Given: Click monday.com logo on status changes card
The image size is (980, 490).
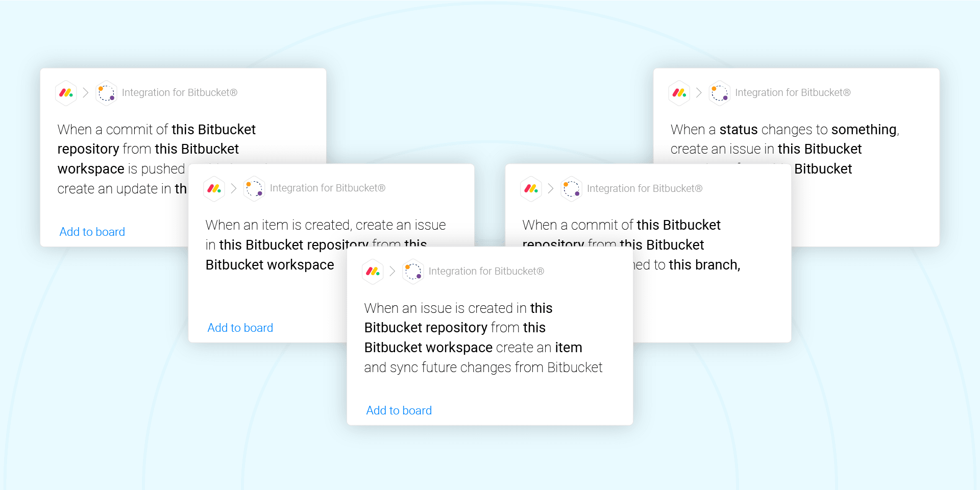Looking at the screenshot, I should point(679,93).
